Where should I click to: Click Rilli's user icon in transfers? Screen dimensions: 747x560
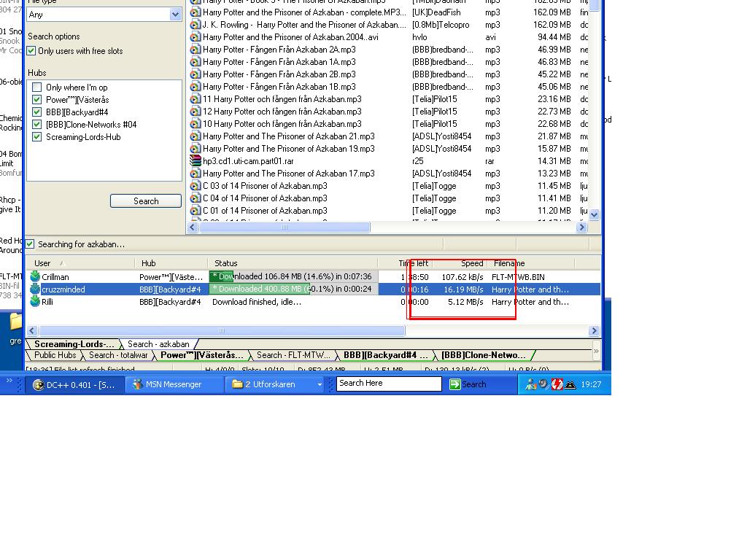point(35,301)
